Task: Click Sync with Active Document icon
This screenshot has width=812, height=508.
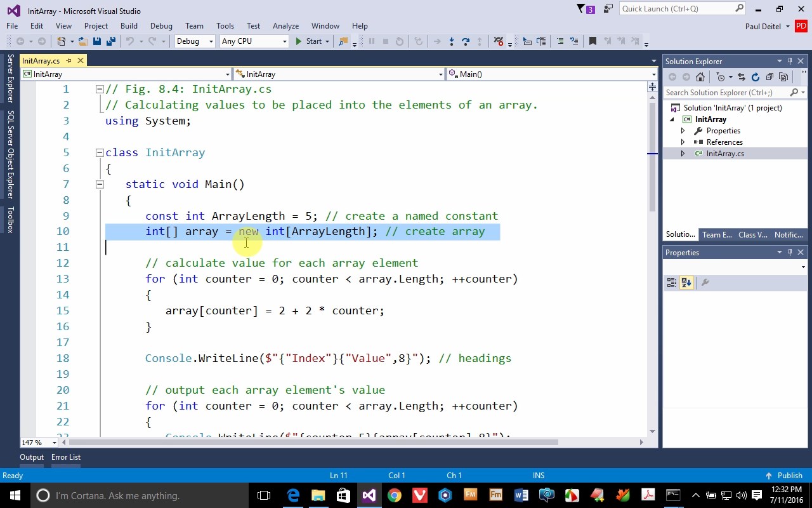Action: pyautogui.click(x=741, y=77)
